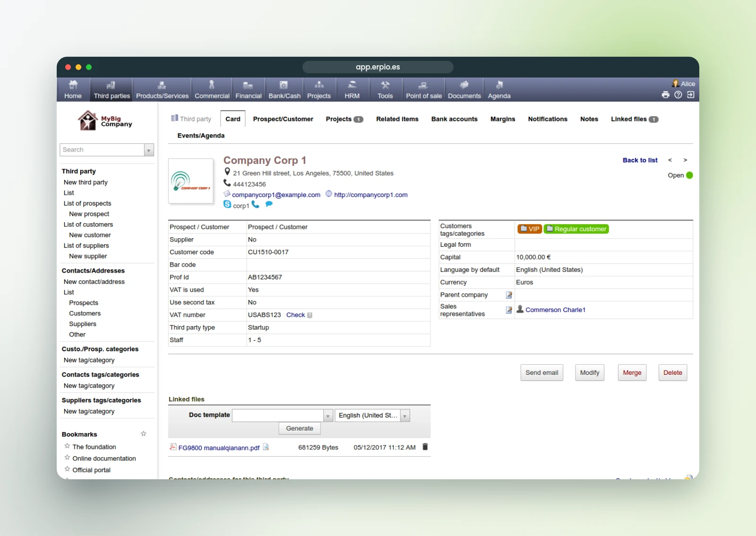756x536 pixels.
Task: Open the help question mark icon
Action: tap(678, 95)
